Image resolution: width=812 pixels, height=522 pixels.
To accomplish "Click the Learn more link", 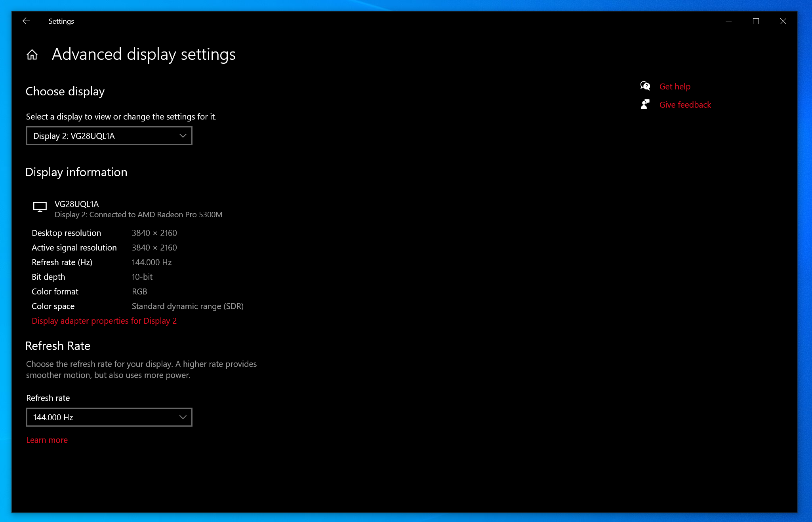I will click(x=47, y=440).
